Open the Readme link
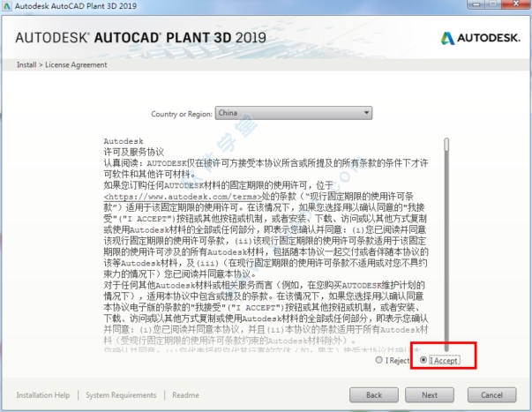The height and width of the screenshot is (412, 532). pyautogui.click(x=185, y=395)
